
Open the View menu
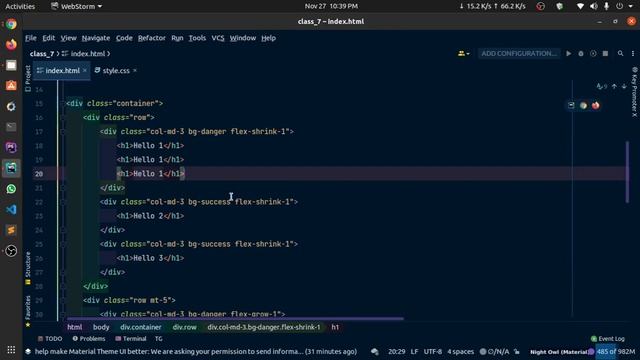pos(68,38)
